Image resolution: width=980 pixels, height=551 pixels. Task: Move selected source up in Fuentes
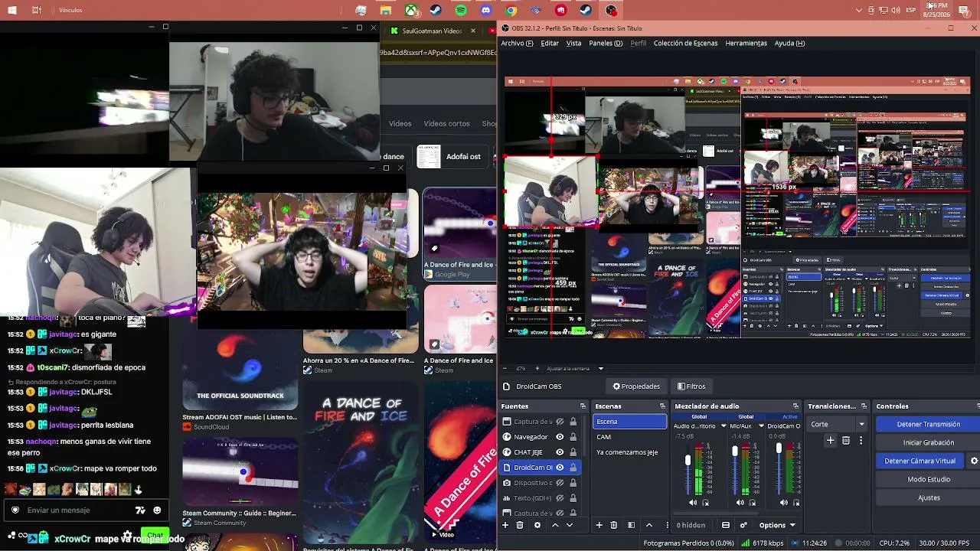point(555,525)
